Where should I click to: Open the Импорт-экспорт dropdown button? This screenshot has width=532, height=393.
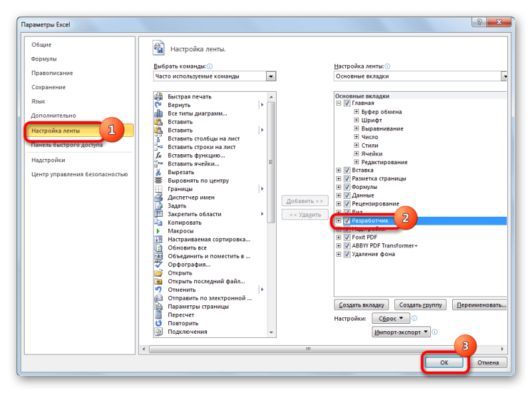(x=401, y=332)
